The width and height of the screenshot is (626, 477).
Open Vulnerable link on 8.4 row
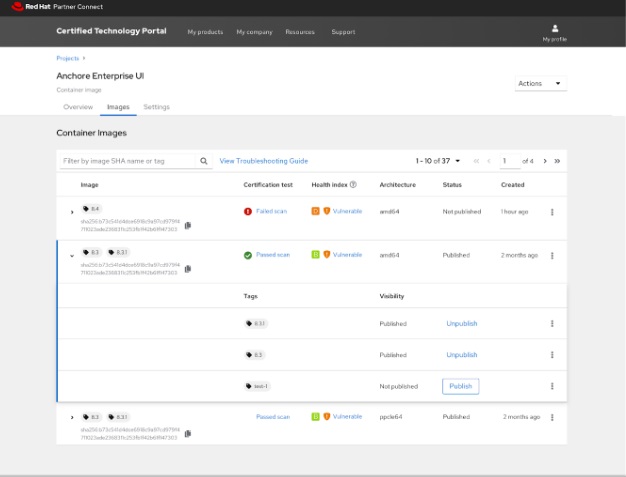pyautogui.click(x=347, y=211)
